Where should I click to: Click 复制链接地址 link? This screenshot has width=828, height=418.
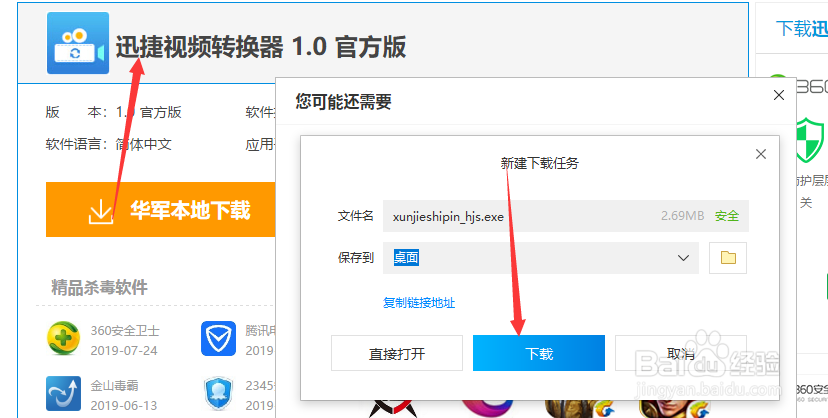419,303
